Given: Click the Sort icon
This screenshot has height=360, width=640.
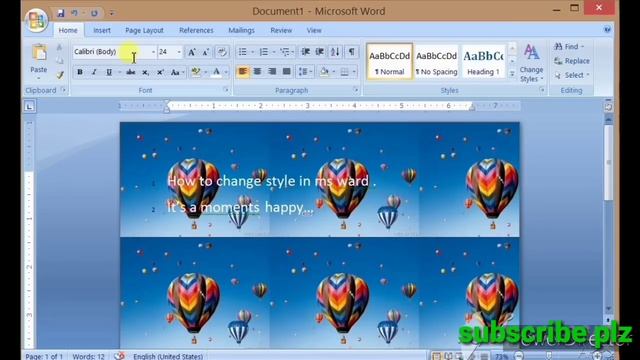Looking at the screenshot, I should coord(335,52).
